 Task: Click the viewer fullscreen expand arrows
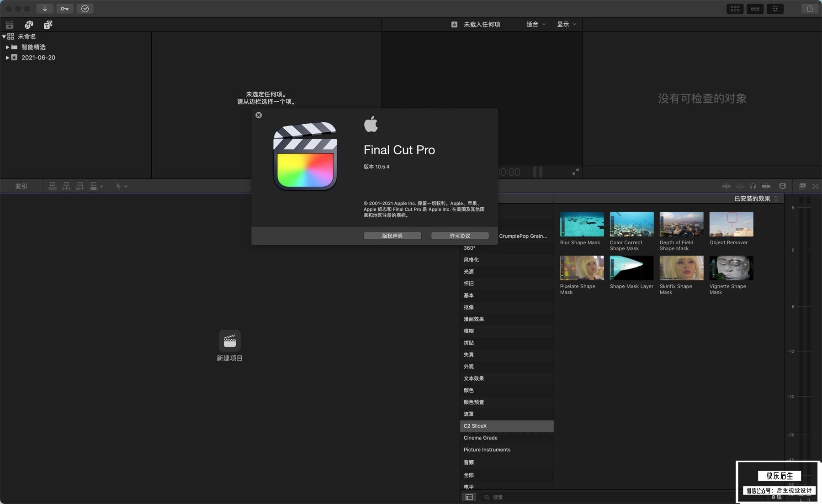[x=575, y=172]
